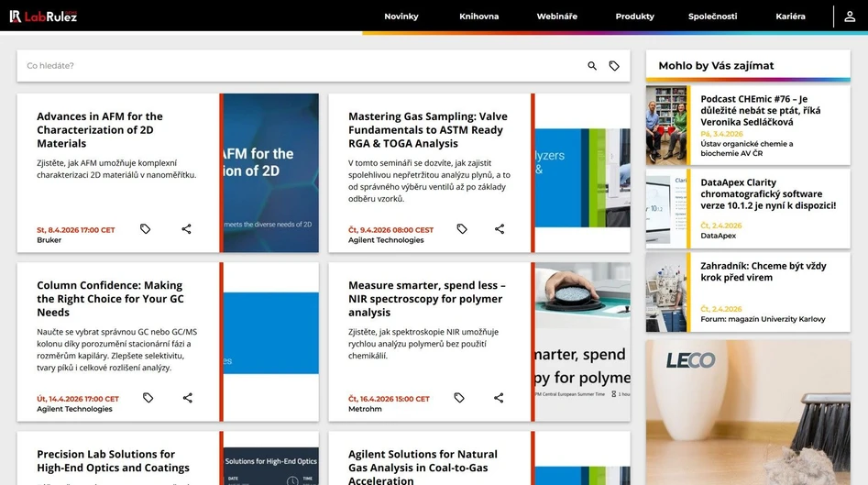The image size is (868, 485).
Task: Share the Advances in AFM webinar
Action: coord(186,229)
